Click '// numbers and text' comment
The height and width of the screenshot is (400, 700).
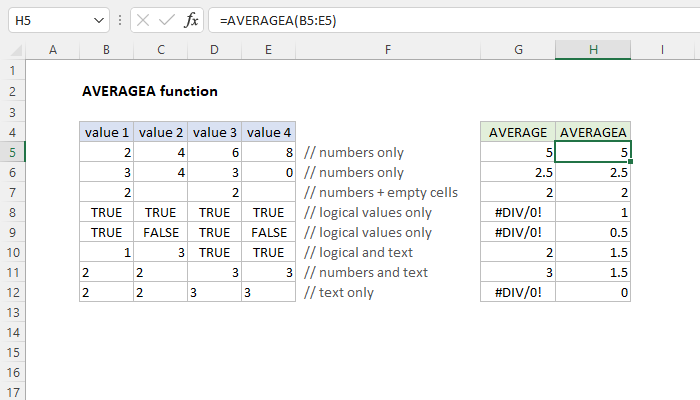[366, 272]
